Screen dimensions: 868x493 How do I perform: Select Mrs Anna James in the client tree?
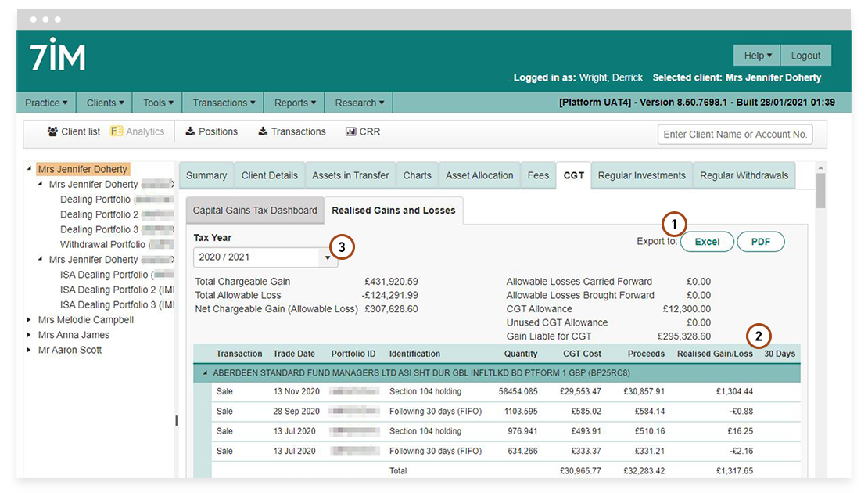[74, 335]
